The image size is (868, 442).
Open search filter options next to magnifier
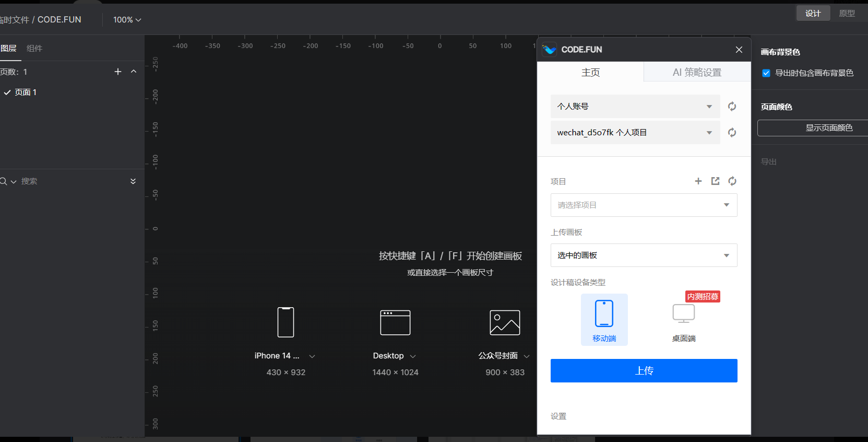click(14, 181)
